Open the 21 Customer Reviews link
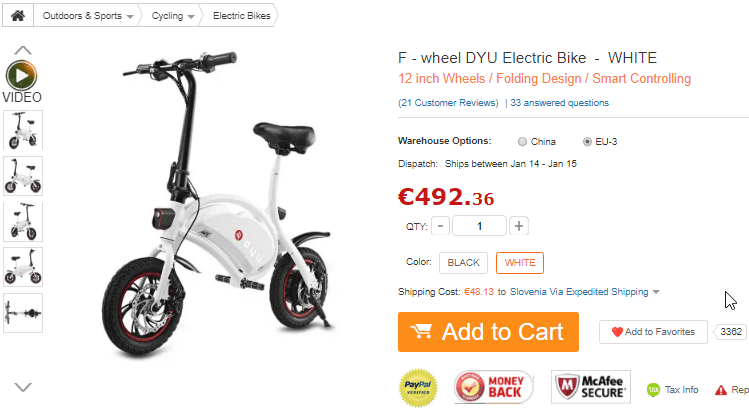Image resolution: width=749 pixels, height=410 pixels. 448,103
